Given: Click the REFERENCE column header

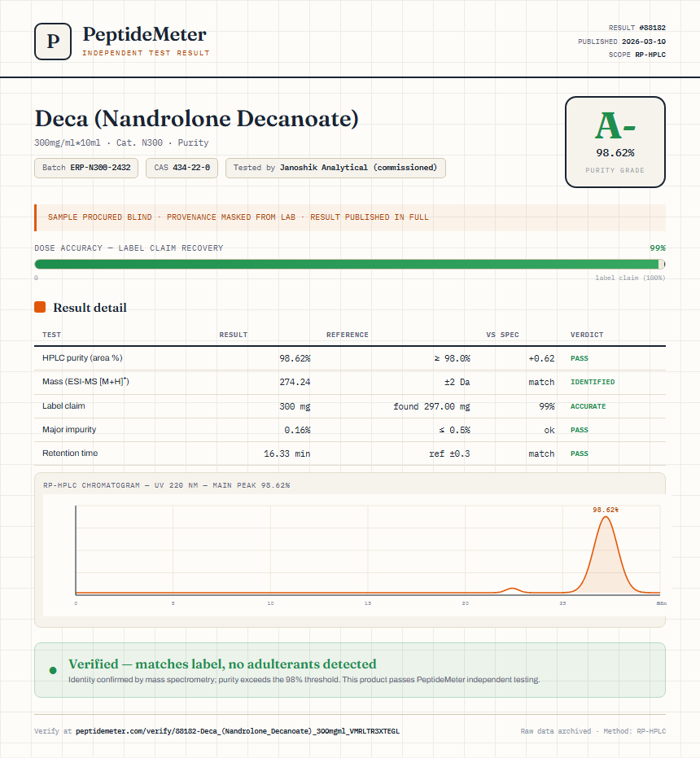Looking at the screenshot, I should pos(347,335).
